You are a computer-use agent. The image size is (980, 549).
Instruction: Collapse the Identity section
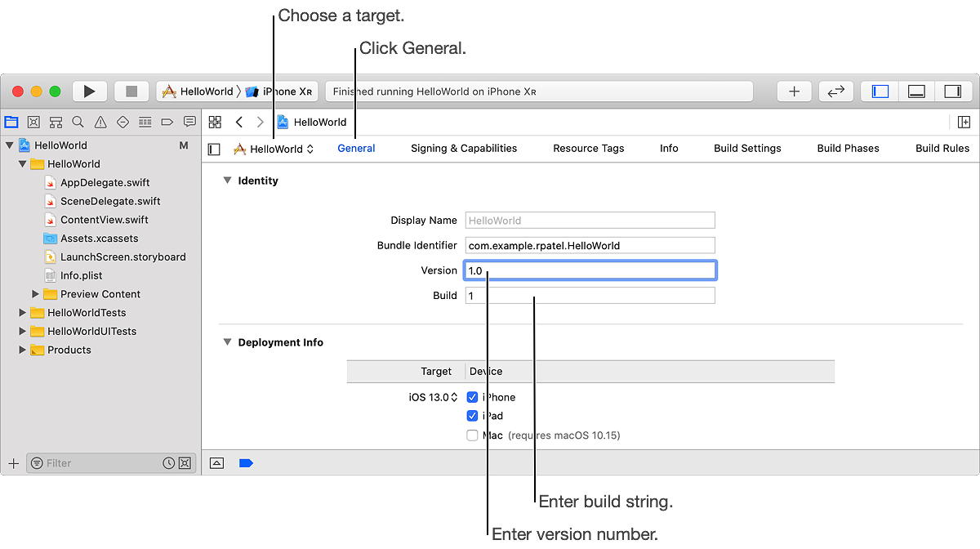(x=227, y=181)
